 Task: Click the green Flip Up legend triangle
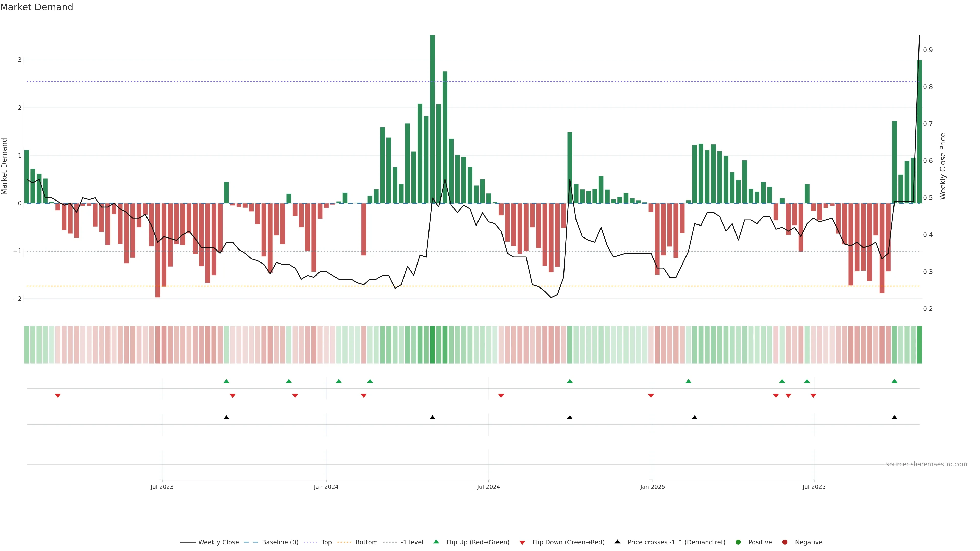(436, 542)
